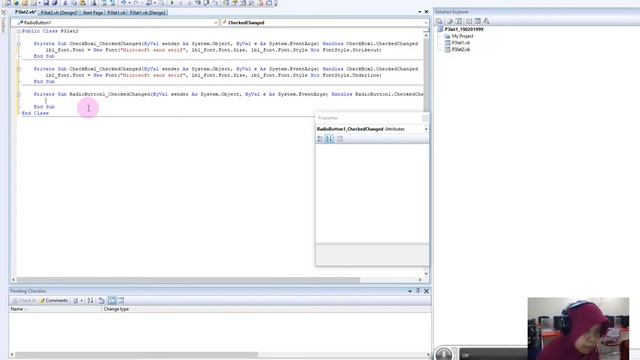Screen dimensions: 640x360
Task: Collapse the CheckBox2_CheckedChanged sub outline
Action: pyautogui.click(x=19, y=69)
